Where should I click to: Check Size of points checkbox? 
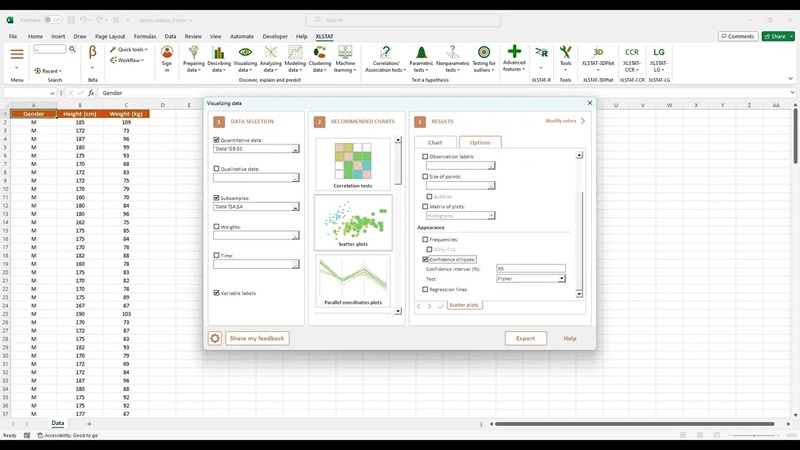coord(425,177)
